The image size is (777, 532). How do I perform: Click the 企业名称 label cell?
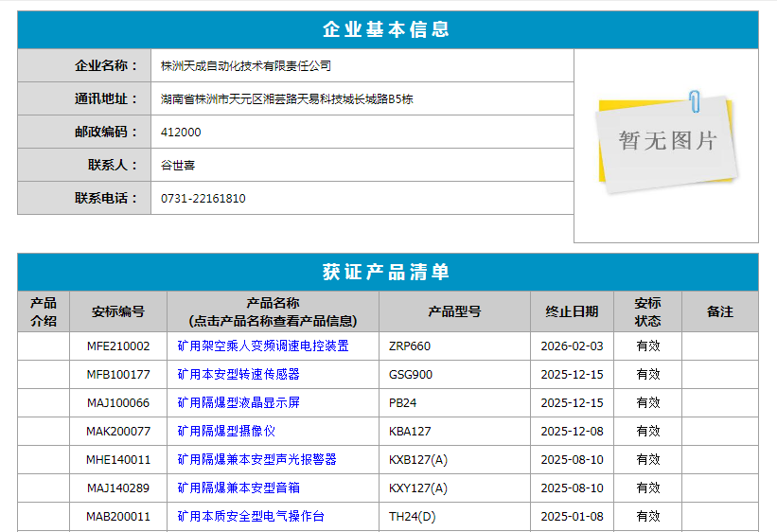click(x=84, y=65)
